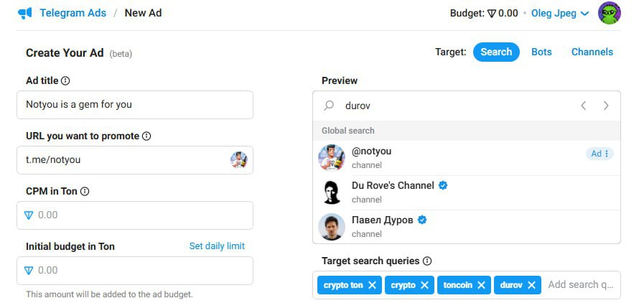Select Du Rove's Channel result
The image size is (644, 303).
pyautogui.click(x=467, y=192)
